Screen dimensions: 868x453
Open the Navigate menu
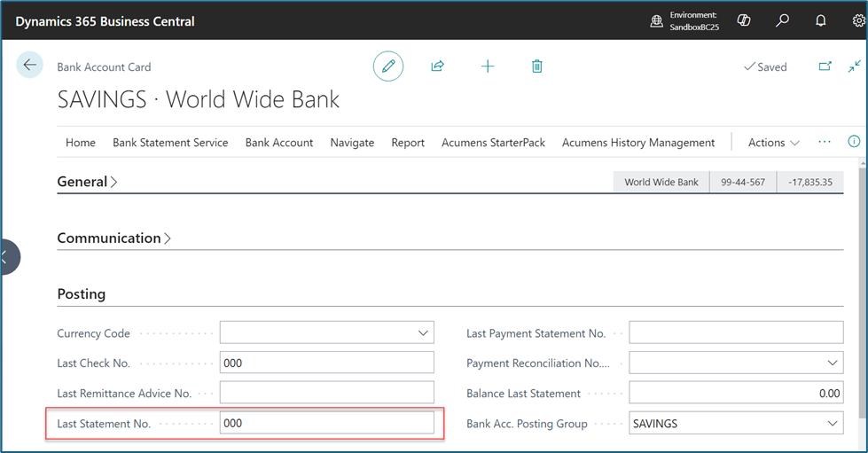[352, 143]
